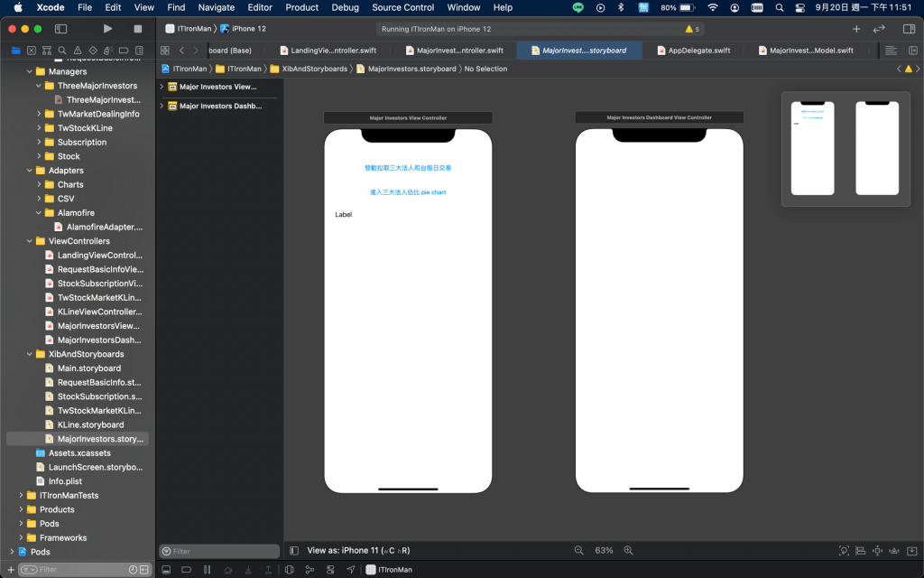Open the test navigator diamond icon
Viewport: 924px width, 578px height.
click(x=93, y=51)
